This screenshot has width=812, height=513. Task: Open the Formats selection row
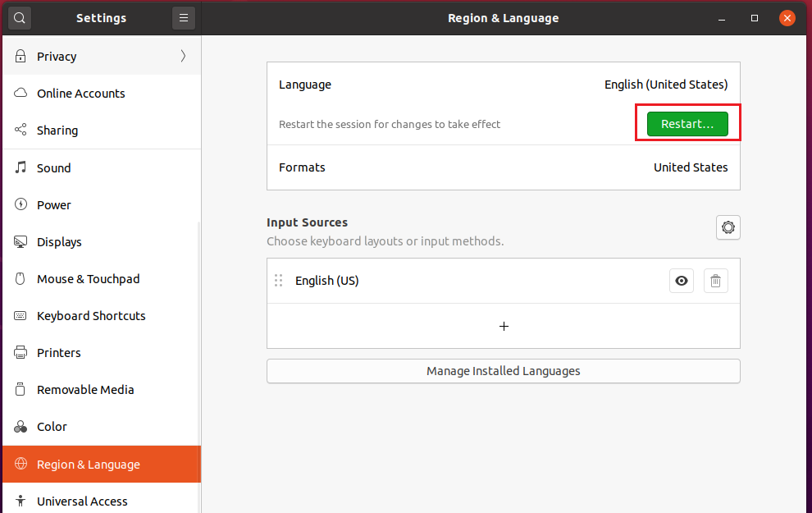(x=503, y=167)
